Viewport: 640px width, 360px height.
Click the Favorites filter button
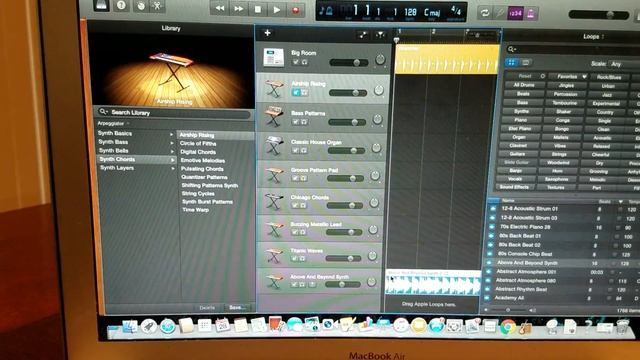568,76
